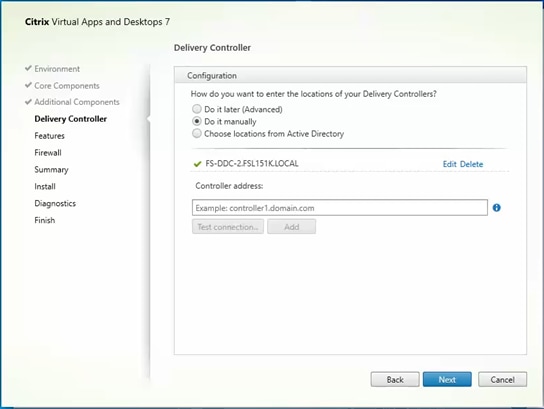This screenshot has width=544, height=409.
Task: Select the Firewall step in sidebar
Action: pos(48,153)
